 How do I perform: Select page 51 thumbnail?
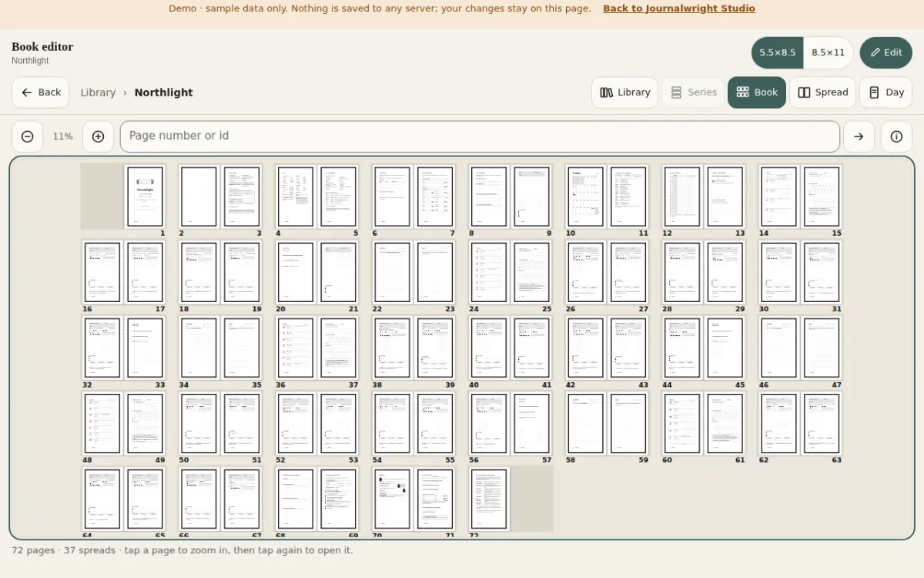242,423
